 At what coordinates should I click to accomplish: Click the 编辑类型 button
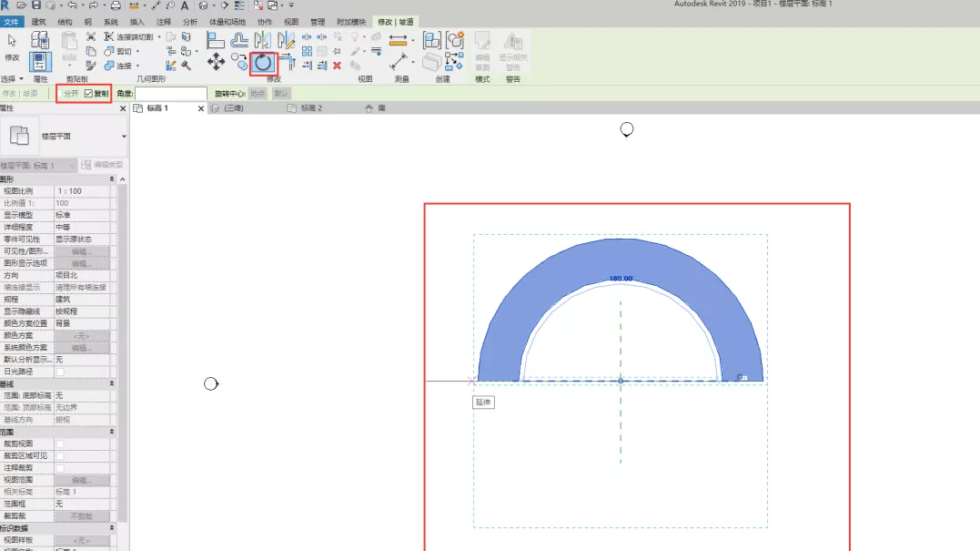coord(102,165)
